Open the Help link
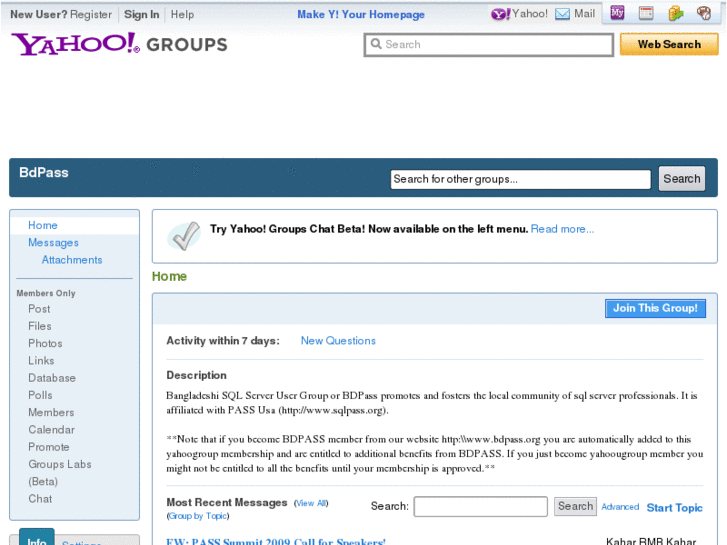The width and height of the screenshot is (727, 545). coord(182,14)
